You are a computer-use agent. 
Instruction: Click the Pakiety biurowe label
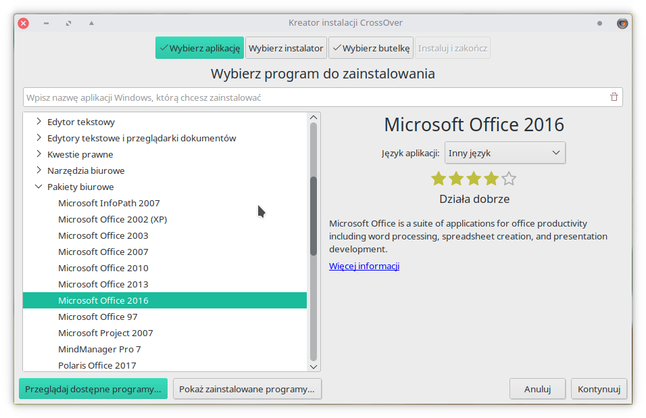tap(80, 187)
